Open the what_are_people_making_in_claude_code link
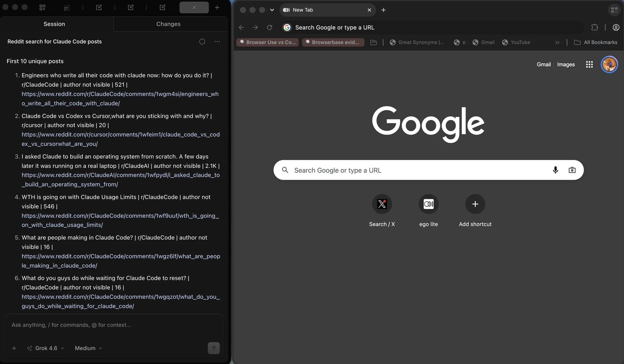The width and height of the screenshot is (624, 364). point(121,261)
